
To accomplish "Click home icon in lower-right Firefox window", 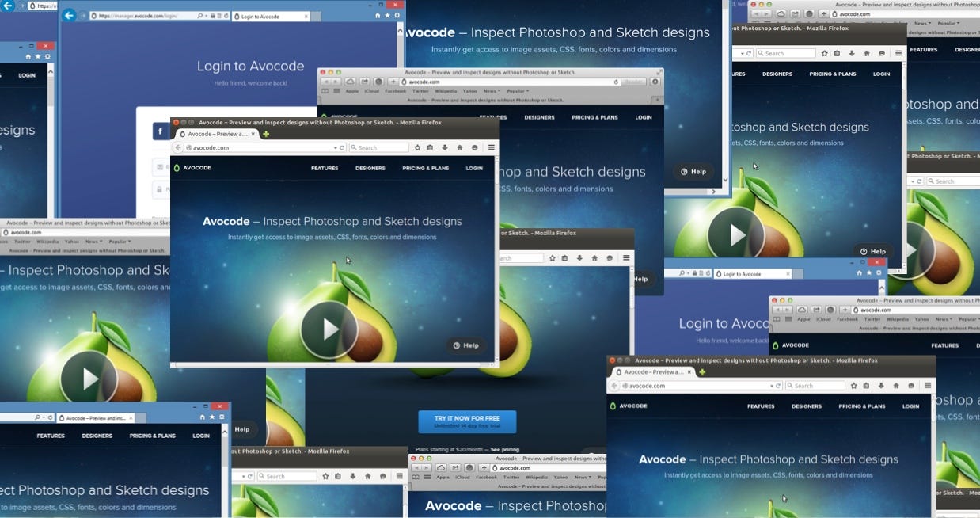I will click(897, 386).
